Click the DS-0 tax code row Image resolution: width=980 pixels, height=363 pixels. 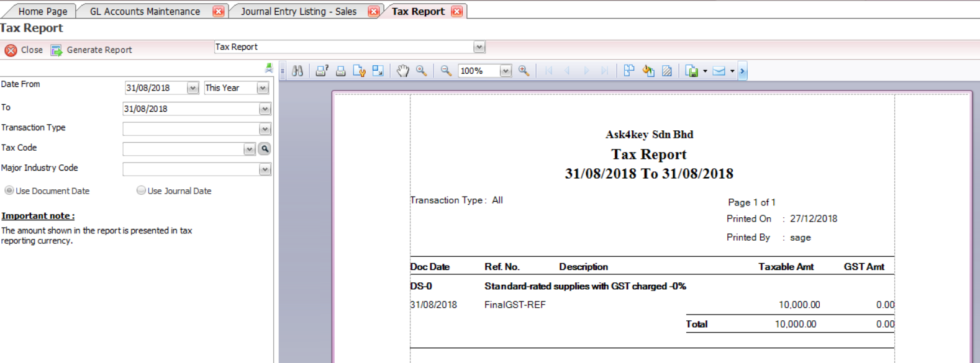click(421, 286)
